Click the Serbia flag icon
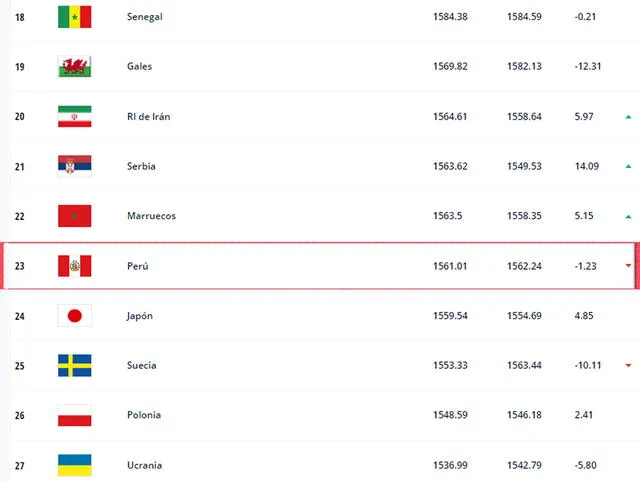 [75, 166]
